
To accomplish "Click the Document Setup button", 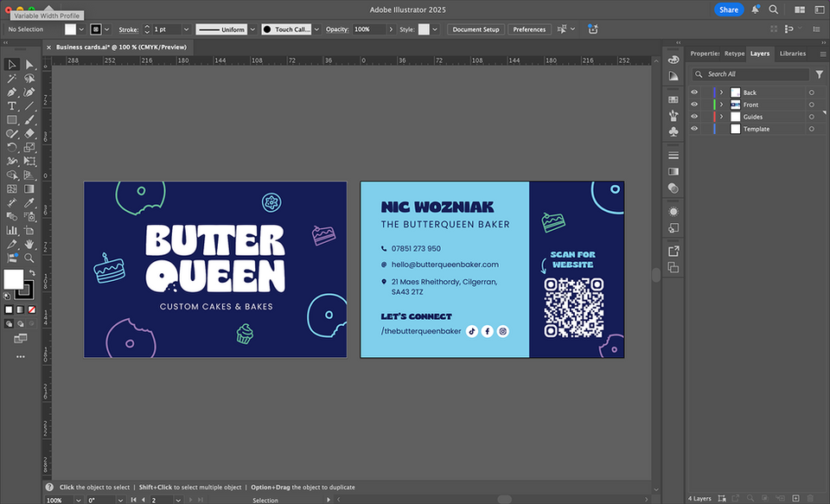I will pos(476,29).
